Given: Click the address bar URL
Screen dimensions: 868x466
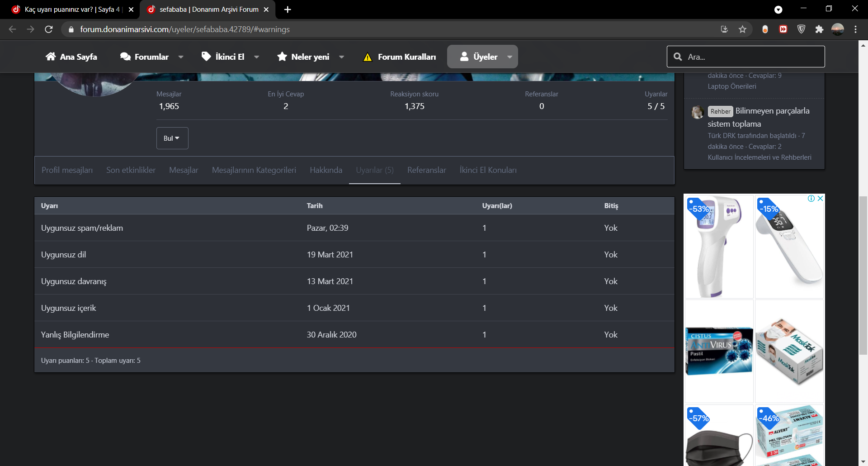Looking at the screenshot, I should pyautogui.click(x=185, y=29).
